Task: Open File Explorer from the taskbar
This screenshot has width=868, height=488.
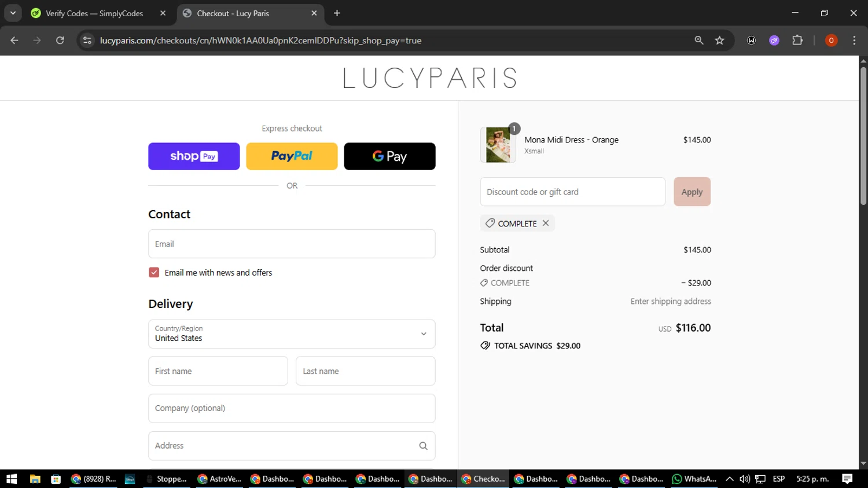Action: (x=35, y=479)
